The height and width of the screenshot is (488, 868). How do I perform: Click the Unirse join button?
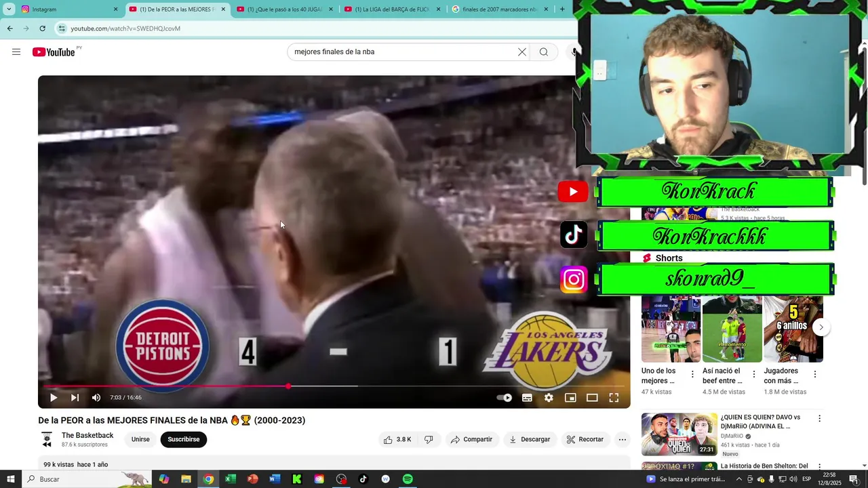coord(140,439)
